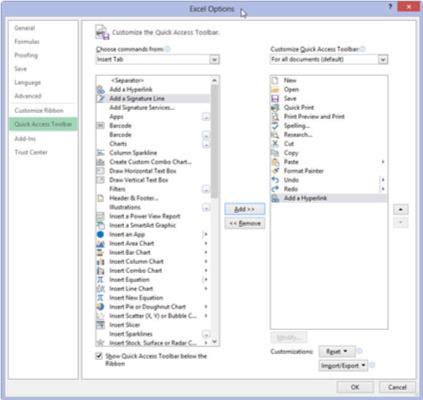
Task: Select Add Signature Services... entry
Action: pos(153,107)
